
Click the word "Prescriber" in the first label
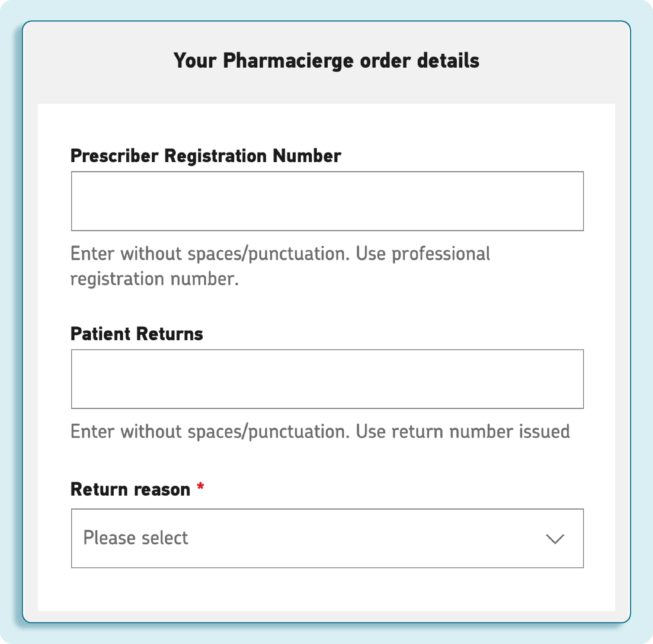[x=114, y=156]
